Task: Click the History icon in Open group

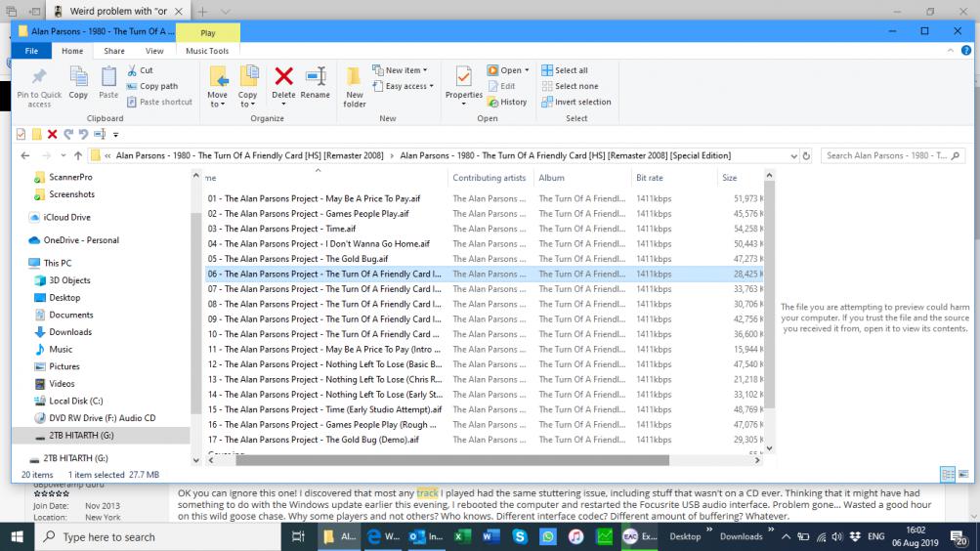Action: (x=494, y=102)
